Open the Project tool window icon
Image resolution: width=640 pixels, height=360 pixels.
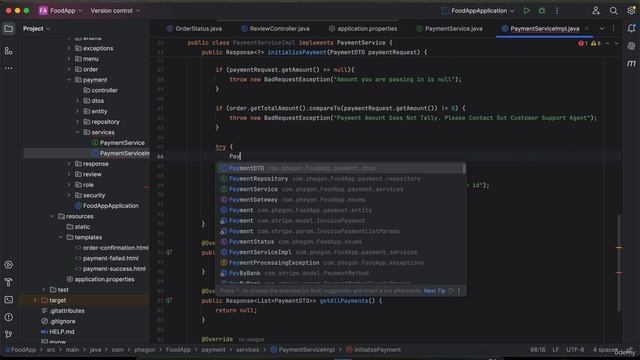tap(9, 29)
